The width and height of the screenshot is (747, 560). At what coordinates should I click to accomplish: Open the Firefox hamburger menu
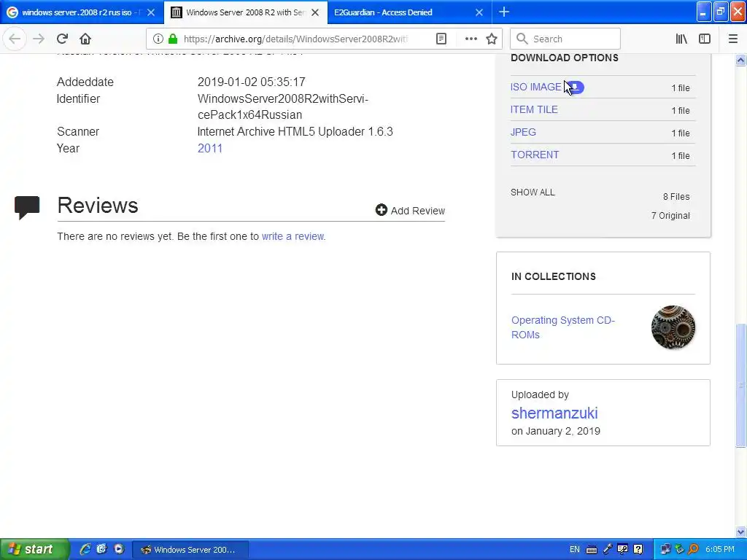tap(733, 39)
